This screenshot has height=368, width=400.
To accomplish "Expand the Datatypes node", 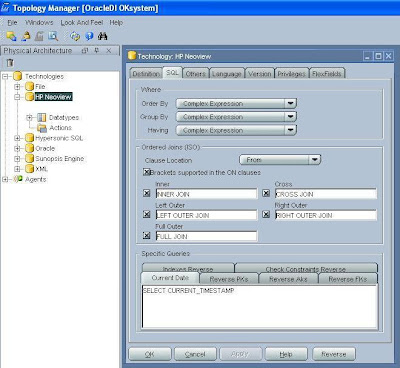I will pos(29,117).
